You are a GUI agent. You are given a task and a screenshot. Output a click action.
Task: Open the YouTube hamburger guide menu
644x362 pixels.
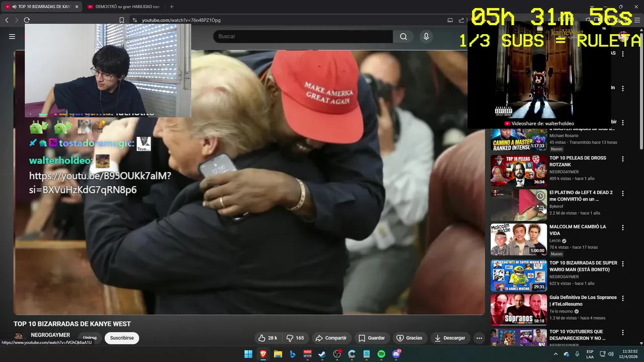[x=12, y=36]
